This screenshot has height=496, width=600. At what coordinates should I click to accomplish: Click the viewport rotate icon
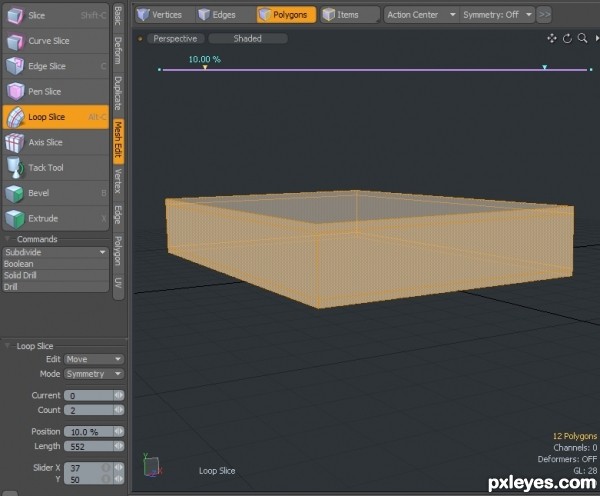pyautogui.click(x=567, y=38)
